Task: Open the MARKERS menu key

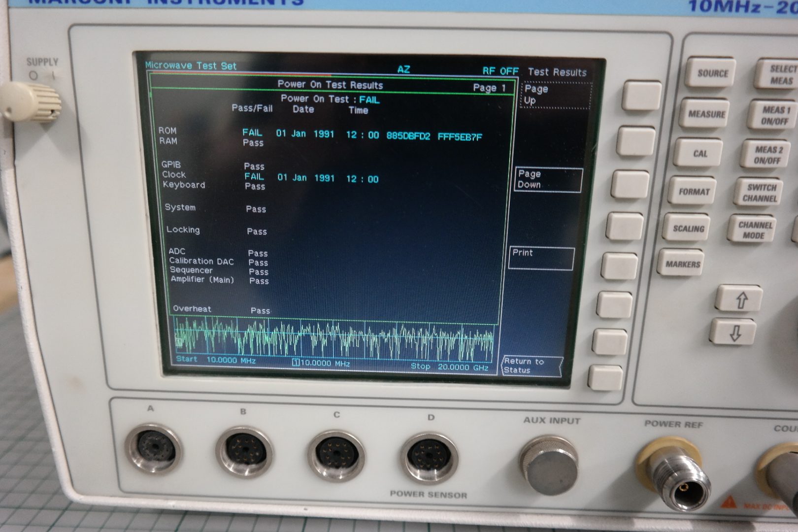Action: (682, 264)
